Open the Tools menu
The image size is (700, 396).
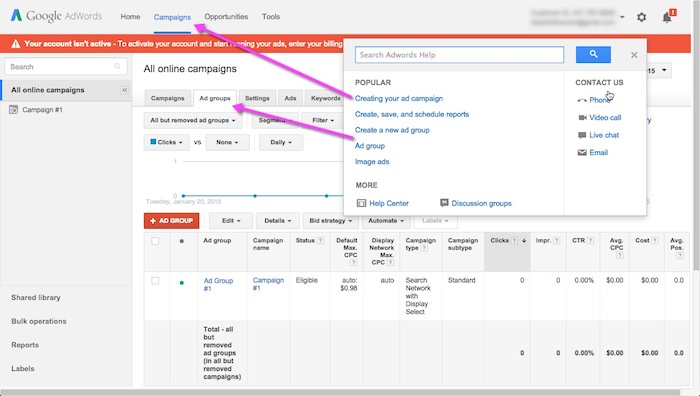tap(271, 17)
